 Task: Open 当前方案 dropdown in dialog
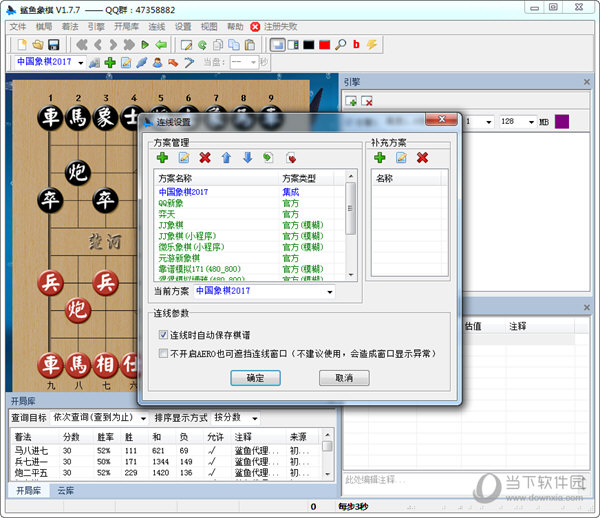coord(329,292)
